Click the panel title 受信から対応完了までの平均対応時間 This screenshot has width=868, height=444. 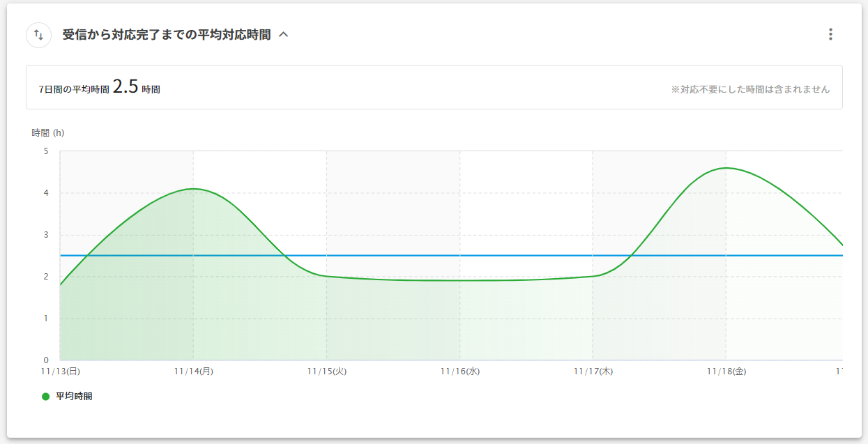(x=166, y=35)
